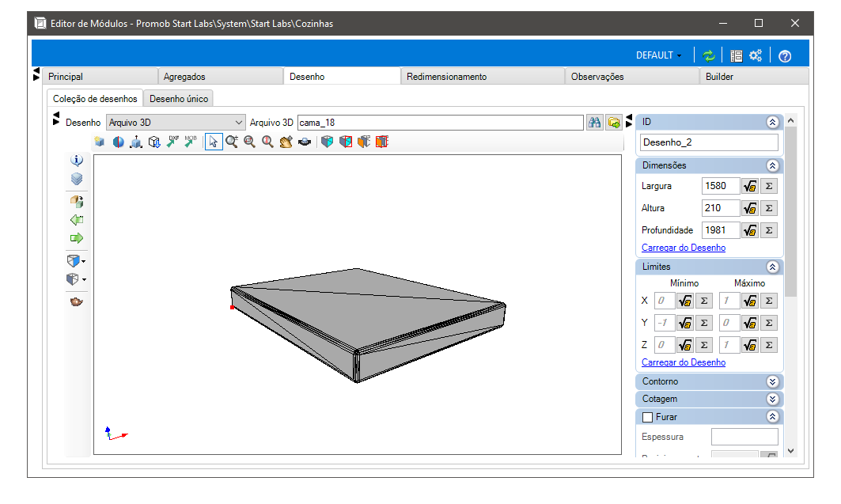Collapse the Furar section
Image resolution: width=841 pixels, height=504 pixels.
[772, 417]
